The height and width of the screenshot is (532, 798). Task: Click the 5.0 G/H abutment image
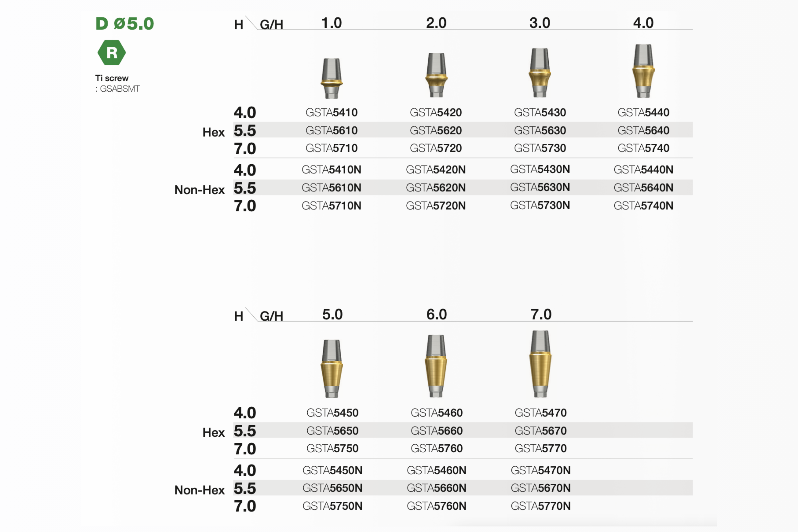(332, 368)
